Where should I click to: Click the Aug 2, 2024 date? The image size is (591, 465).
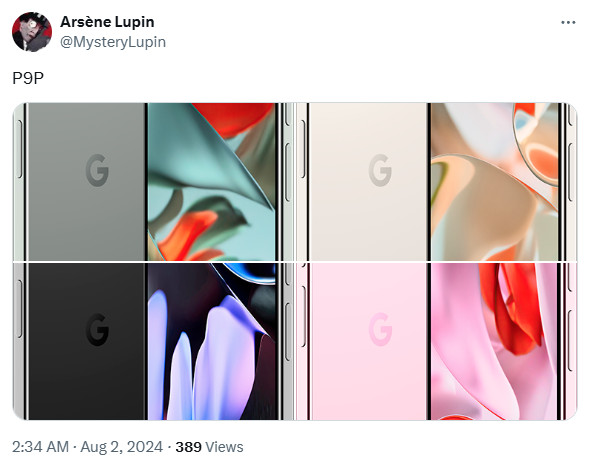tap(122, 447)
